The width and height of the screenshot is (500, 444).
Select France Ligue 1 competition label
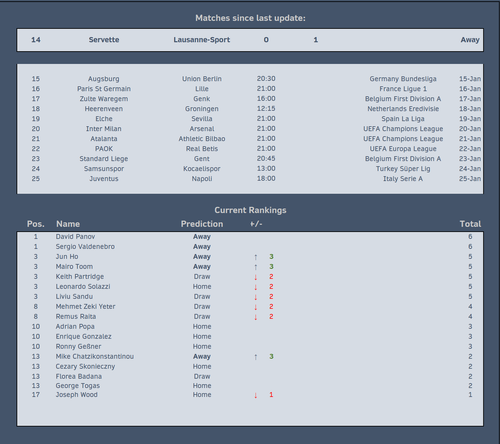403,89
